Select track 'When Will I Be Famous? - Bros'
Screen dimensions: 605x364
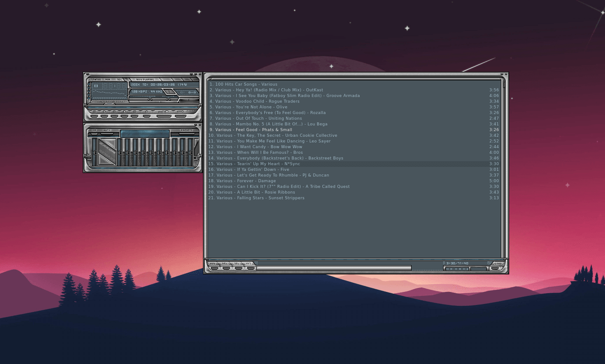(x=354, y=153)
